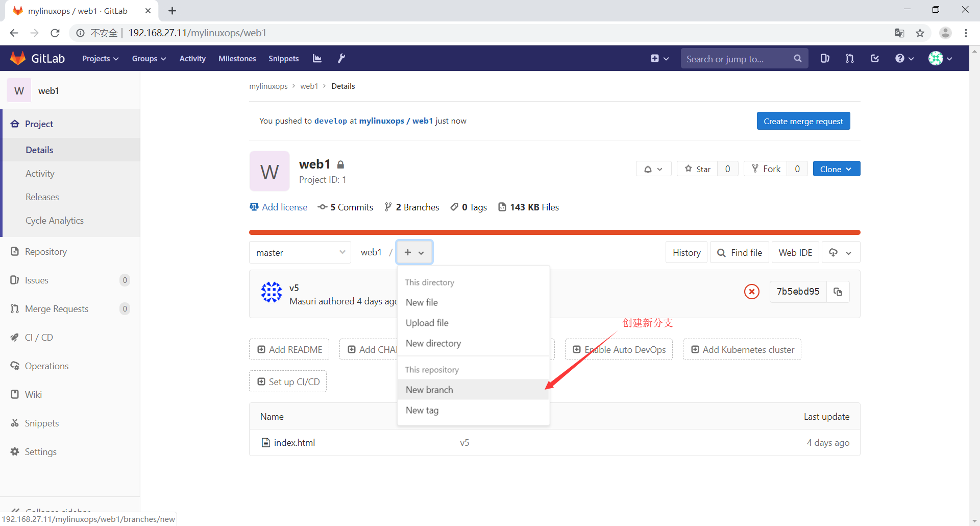The image size is (980, 526).
Task: Select Details in sidebar
Action: 71,150
